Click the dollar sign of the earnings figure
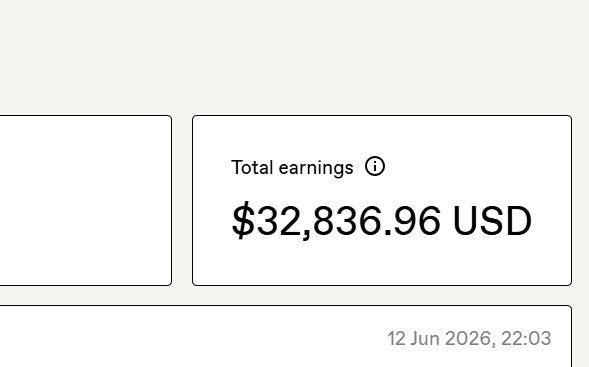This screenshot has height=367, width=589. tap(243, 221)
